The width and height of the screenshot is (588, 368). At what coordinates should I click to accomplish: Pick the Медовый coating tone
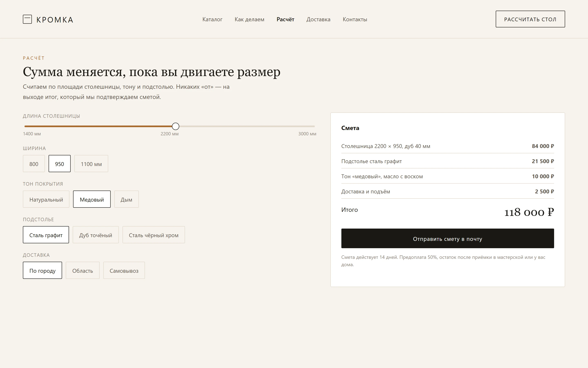(x=92, y=199)
